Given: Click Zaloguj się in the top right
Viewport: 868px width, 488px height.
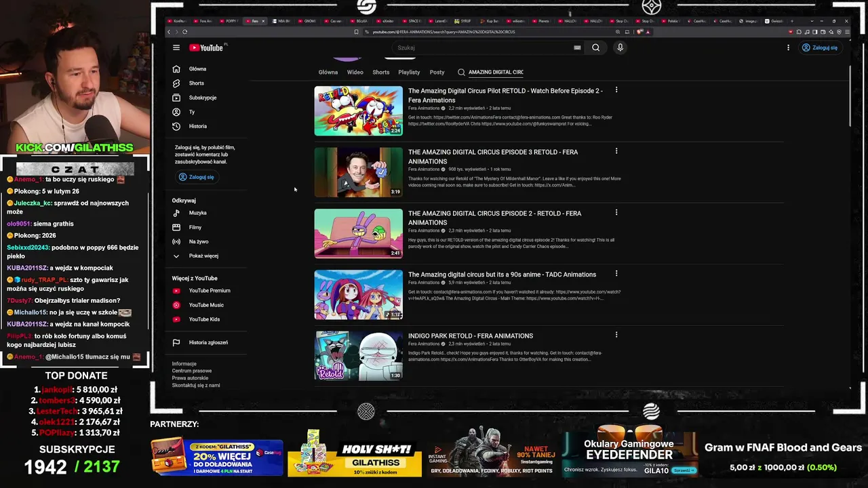Looking at the screenshot, I should [x=820, y=47].
